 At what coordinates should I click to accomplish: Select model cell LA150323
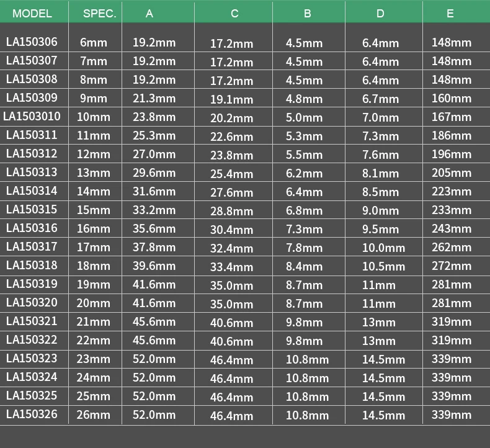tap(32, 358)
